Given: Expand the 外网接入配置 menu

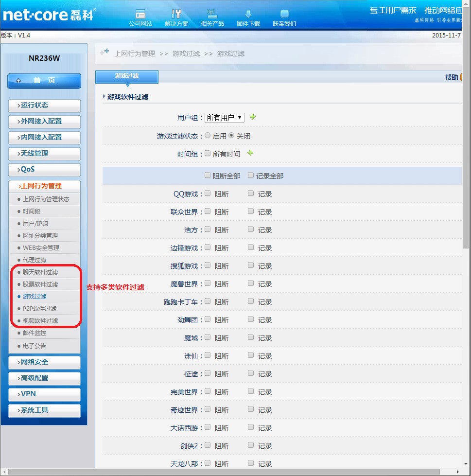Looking at the screenshot, I should point(44,122).
